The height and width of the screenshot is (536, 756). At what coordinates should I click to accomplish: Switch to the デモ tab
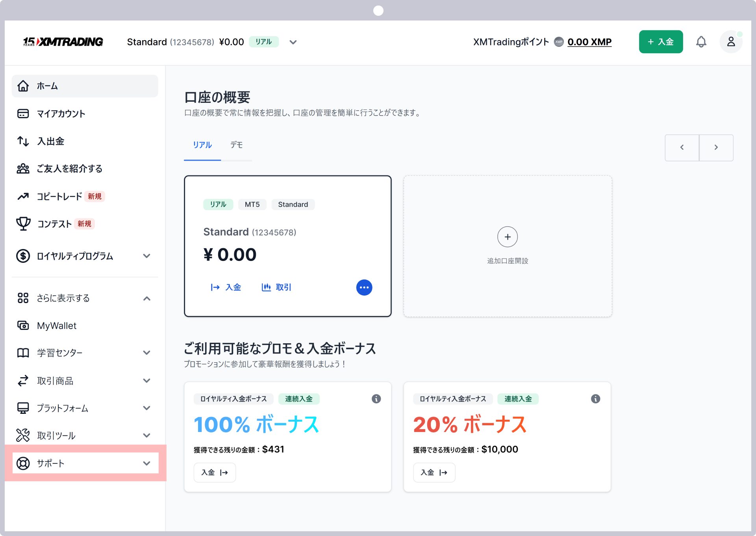coord(236,145)
